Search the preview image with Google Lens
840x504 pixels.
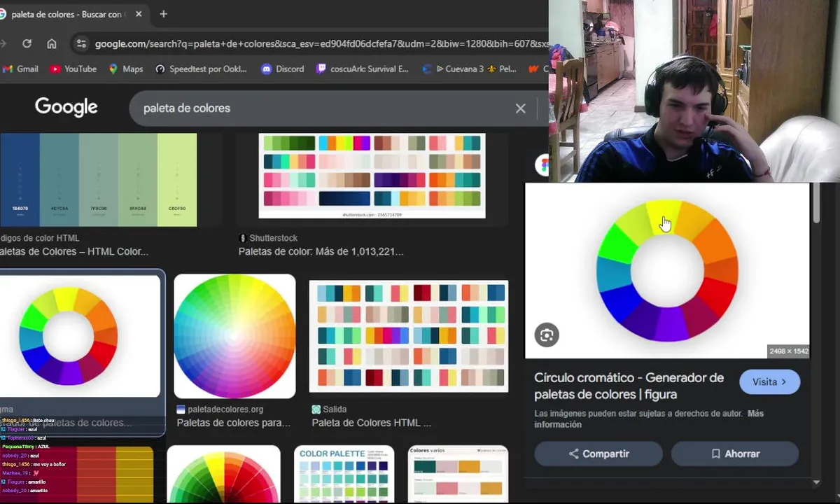coord(547,335)
